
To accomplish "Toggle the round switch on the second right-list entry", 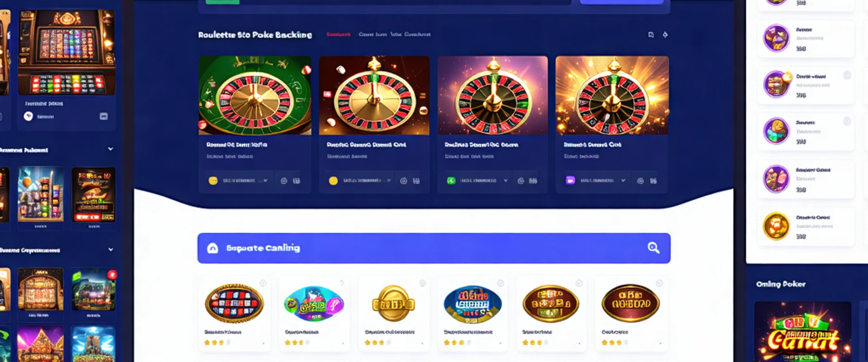I will point(847,75).
